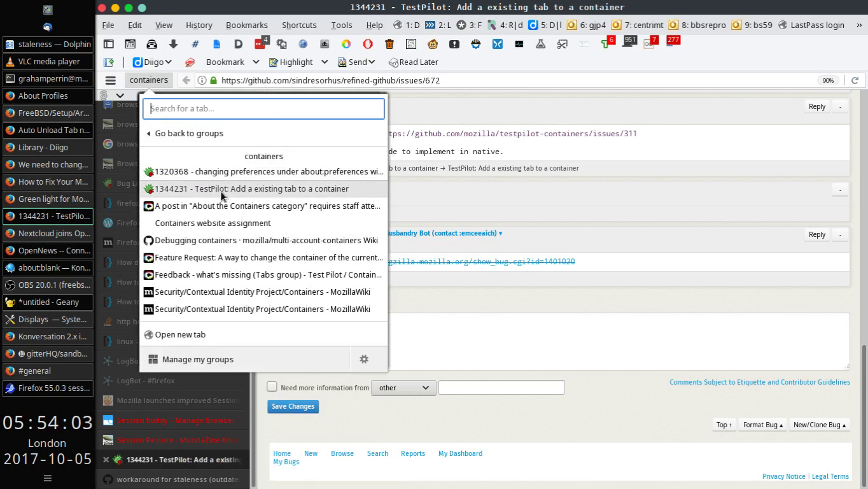
Task: Click the red icon with badge 4
Action: (x=261, y=43)
